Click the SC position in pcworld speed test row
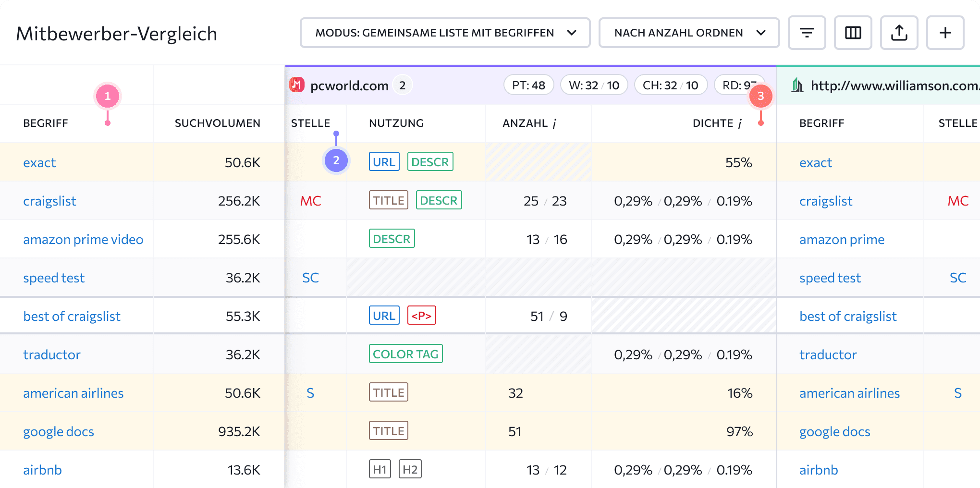The width and height of the screenshot is (980, 488). [x=310, y=278]
